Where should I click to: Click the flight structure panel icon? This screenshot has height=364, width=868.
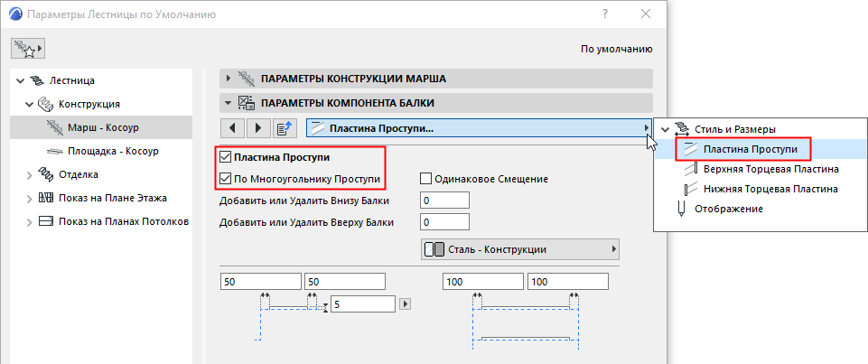pos(247,79)
